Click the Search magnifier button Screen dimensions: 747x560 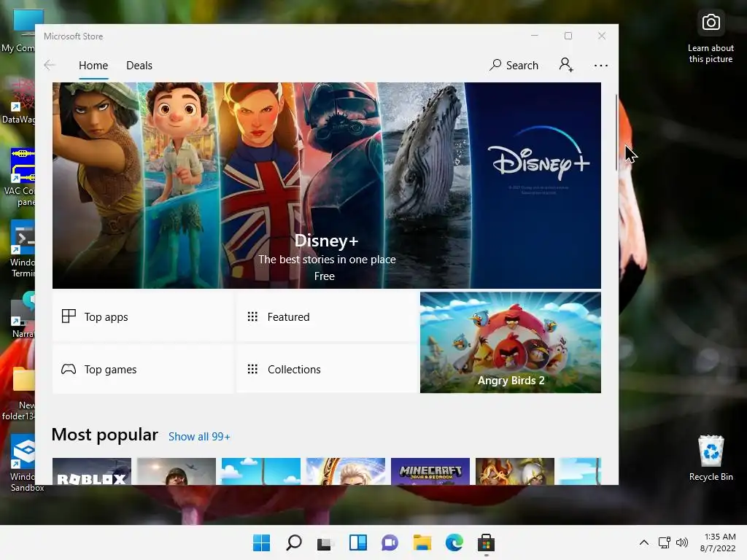[514, 65]
